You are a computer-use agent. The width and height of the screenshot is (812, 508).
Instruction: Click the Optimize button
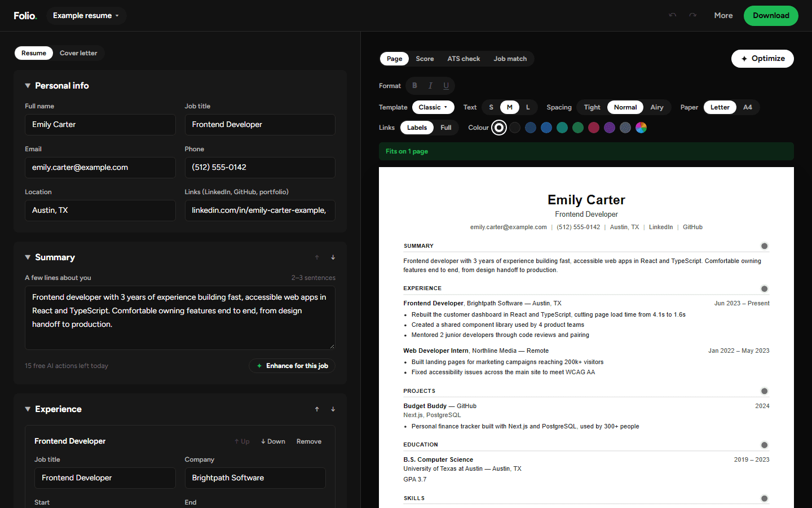coord(762,59)
